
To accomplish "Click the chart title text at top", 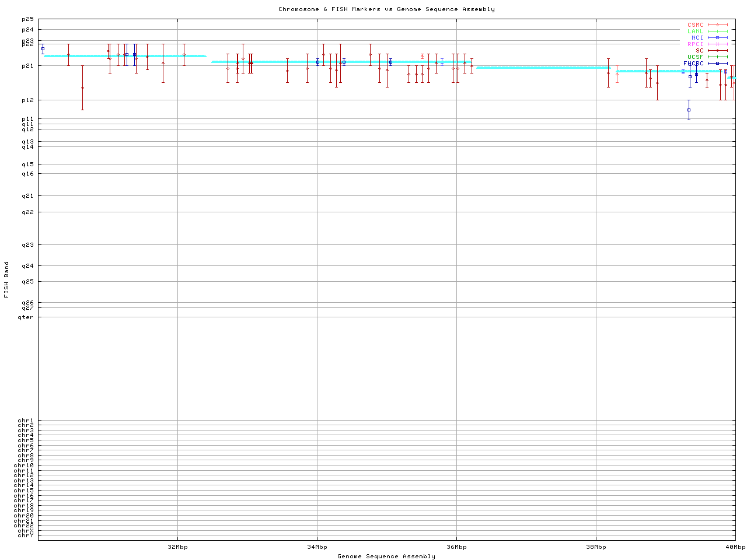I will 386,9.
